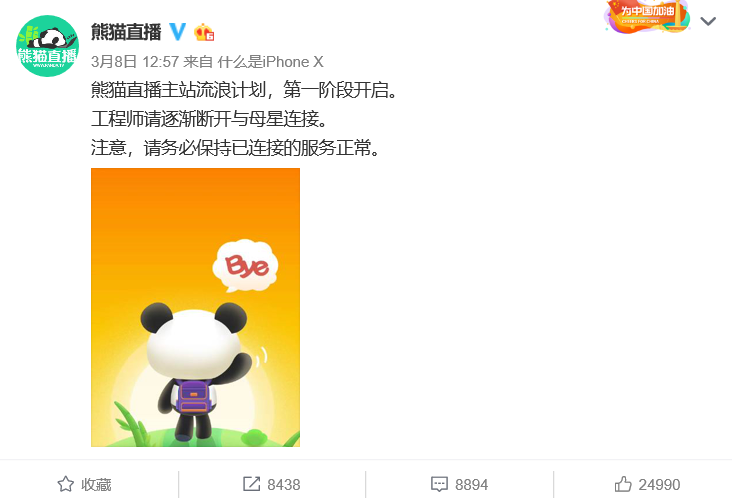The height and width of the screenshot is (504, 732).
Task: Enlarge the waving panda image
Action: 195,307
